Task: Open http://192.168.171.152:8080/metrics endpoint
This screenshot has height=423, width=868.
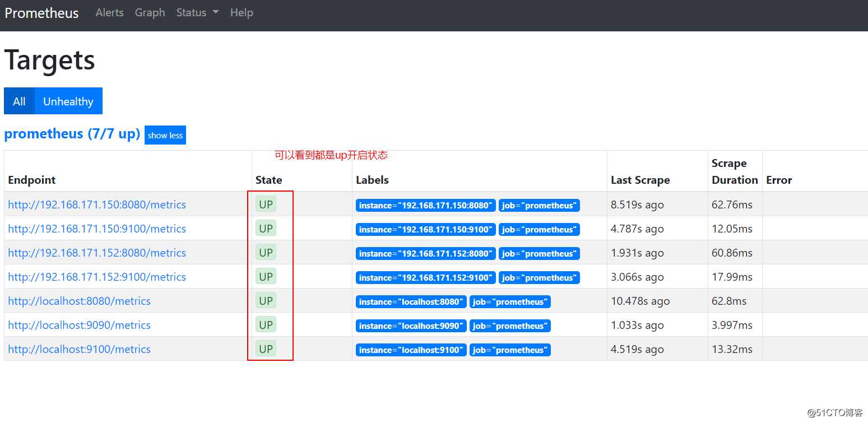Action: point(97,253)
